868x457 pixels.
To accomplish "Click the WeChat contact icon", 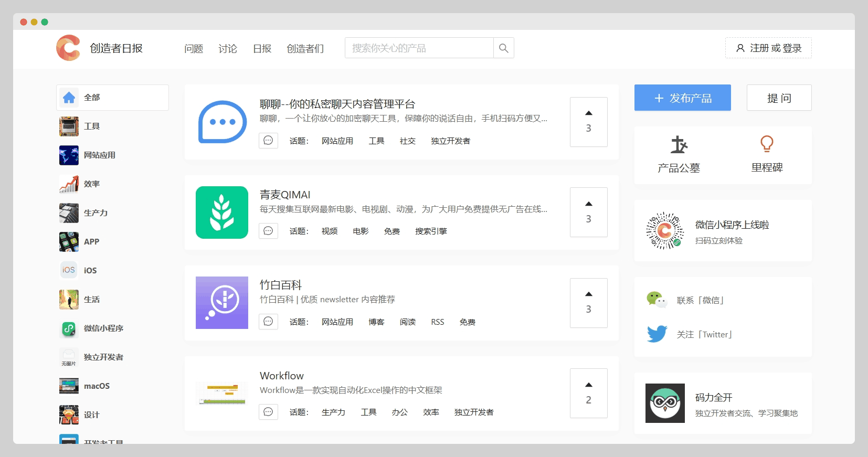I will tap(657, 300).
